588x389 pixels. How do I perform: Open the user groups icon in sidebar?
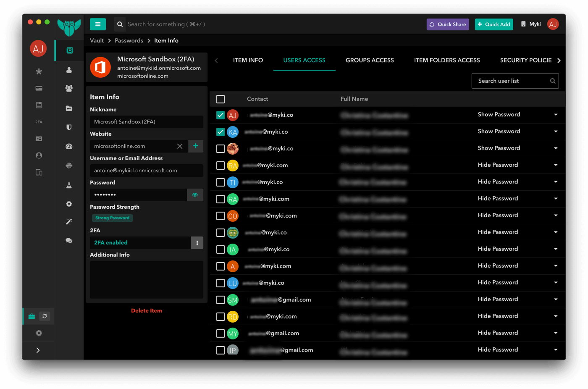coord(69,88)
